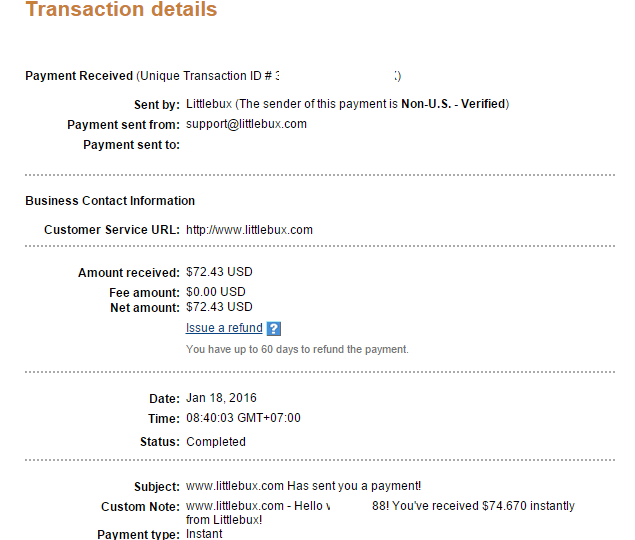Click the Payment Received label
The height and width of the screenshot is (540, 635).
(x=79, y=76)
